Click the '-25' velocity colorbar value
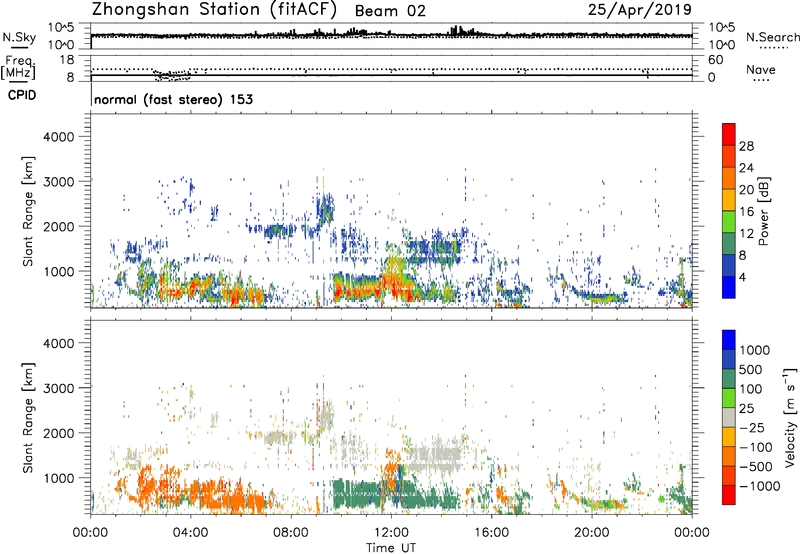 [x=752, y=428]
